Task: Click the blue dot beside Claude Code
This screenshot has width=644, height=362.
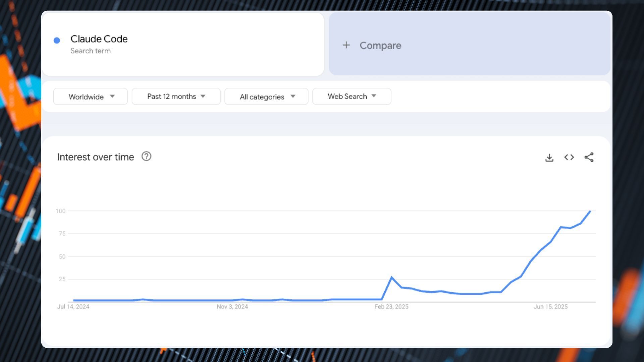Action: click(x=57, y=41)
